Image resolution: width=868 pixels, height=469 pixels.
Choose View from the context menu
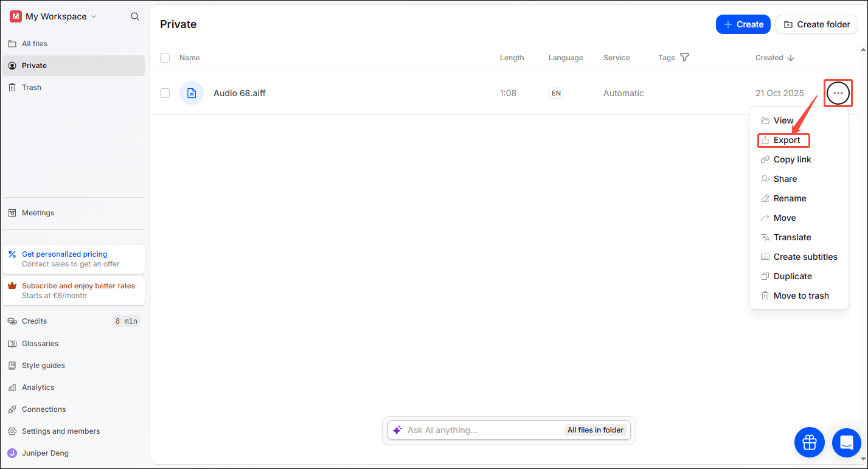[x=799, y=120]
